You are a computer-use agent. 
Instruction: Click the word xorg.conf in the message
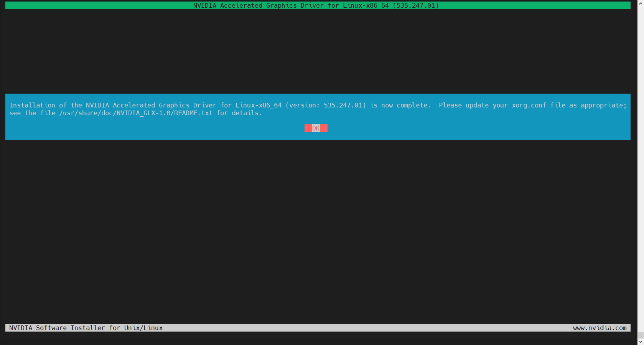[529, 105]
